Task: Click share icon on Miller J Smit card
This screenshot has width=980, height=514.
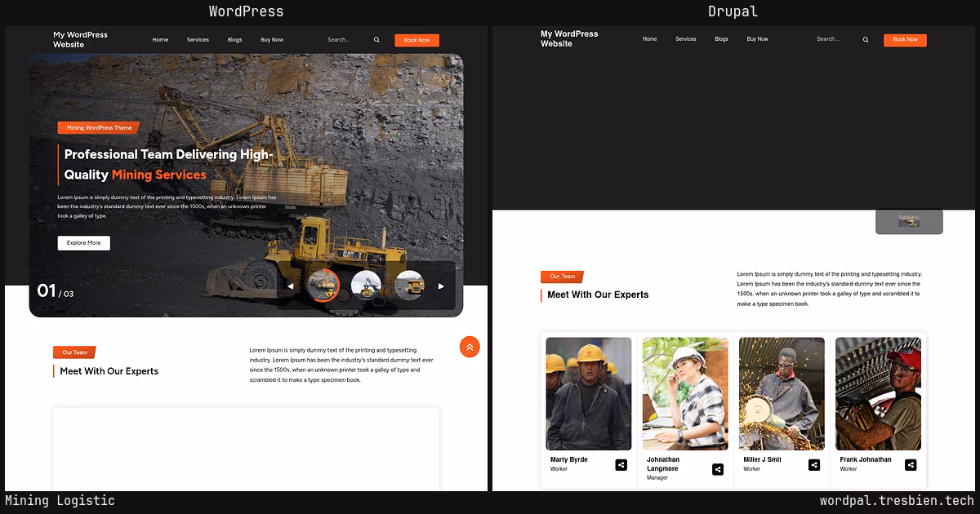Action: [814, 465]
